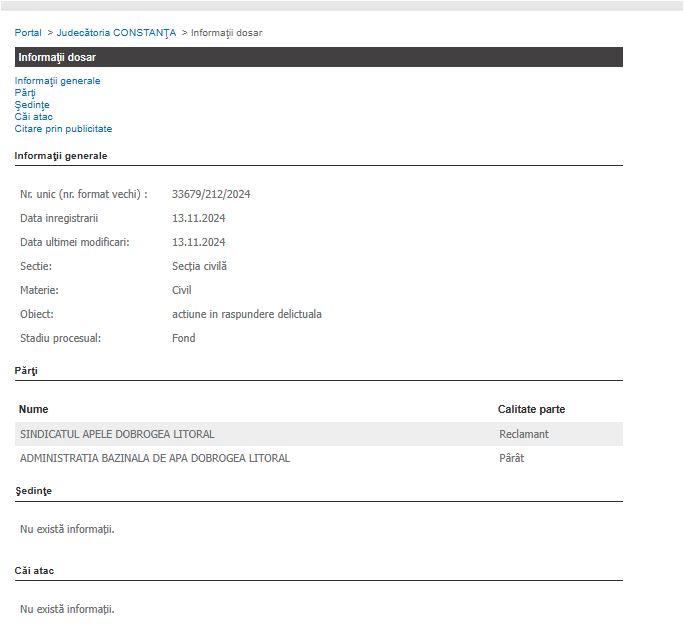The image size is (684, 626).
Task: Jump to Informații generale anchor link
Action: tap(57, 81)
